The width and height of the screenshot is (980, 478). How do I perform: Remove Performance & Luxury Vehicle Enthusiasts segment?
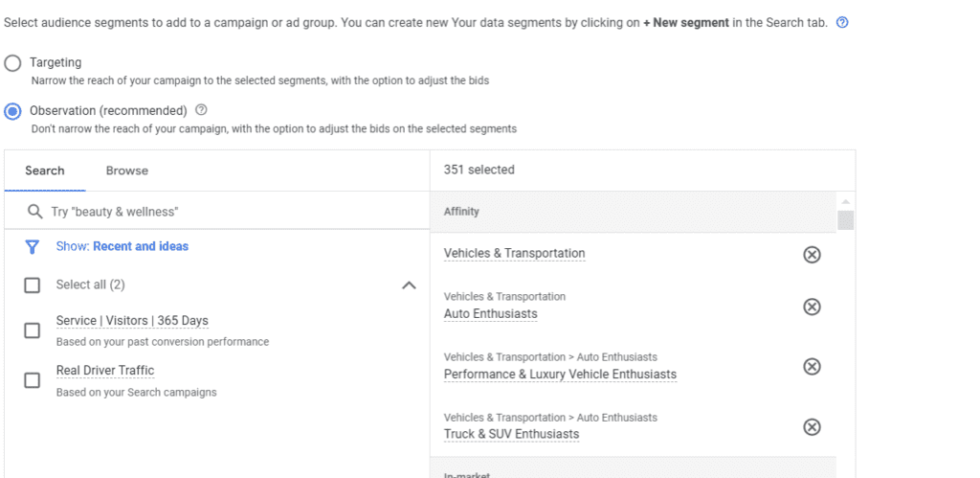[812, 367]
